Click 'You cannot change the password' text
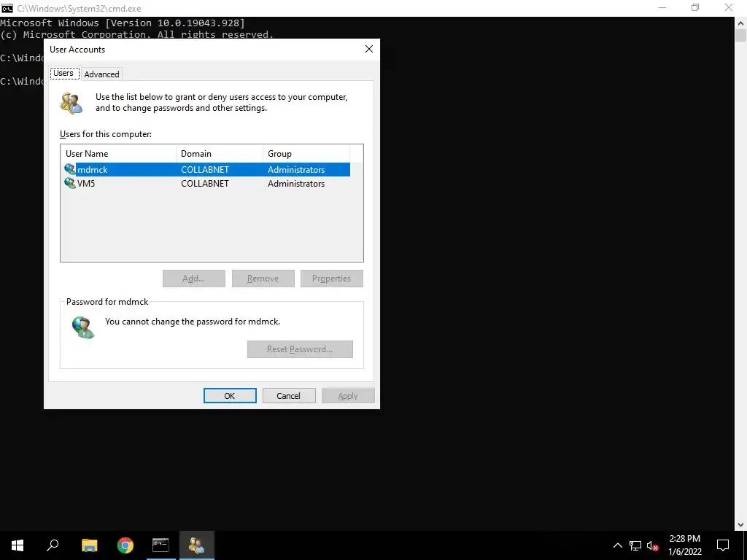Screen dimensions: 747x560 click(x=193, y=322)
